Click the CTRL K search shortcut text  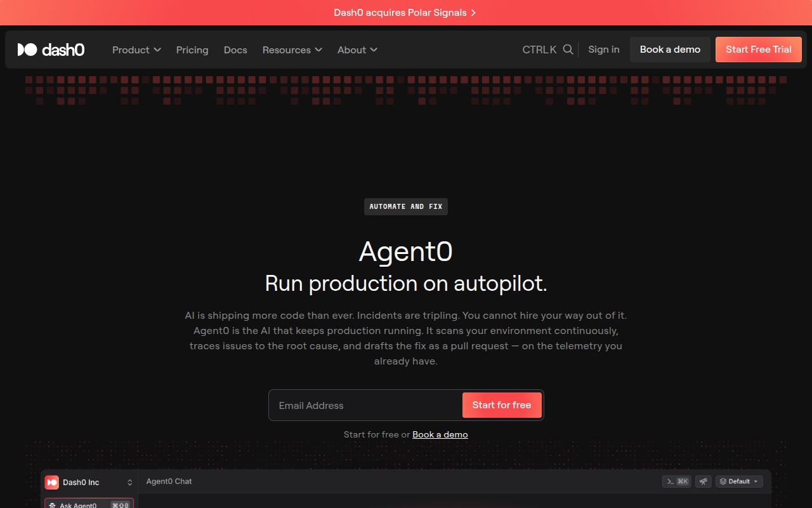point(539,50)
